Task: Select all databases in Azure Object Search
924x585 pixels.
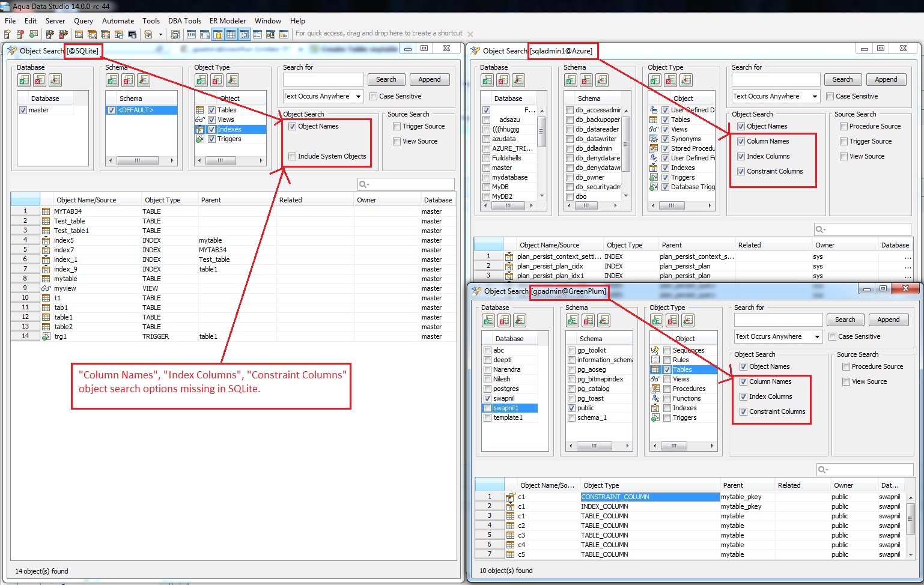Action: coord(487,80)
